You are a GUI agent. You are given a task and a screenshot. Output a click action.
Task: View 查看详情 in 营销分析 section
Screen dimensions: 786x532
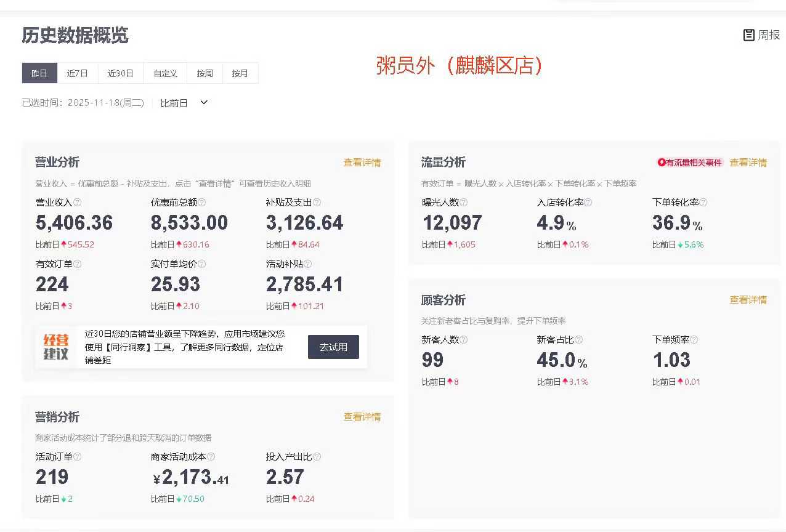[362, 417]
